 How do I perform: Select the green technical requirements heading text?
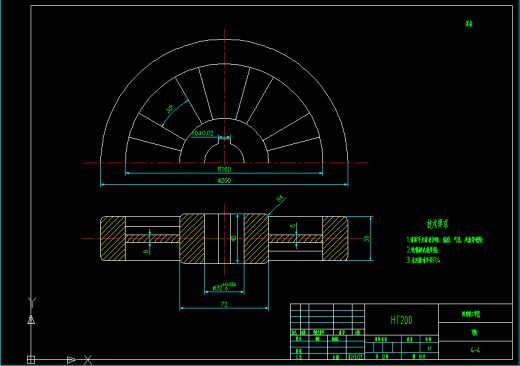(438, 224)
